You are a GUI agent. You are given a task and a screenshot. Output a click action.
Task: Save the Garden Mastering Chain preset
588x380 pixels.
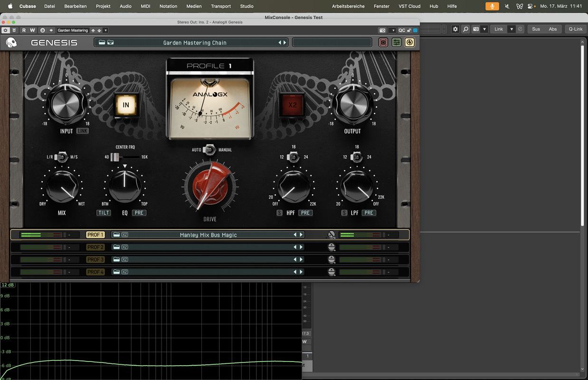coord(110,43)
